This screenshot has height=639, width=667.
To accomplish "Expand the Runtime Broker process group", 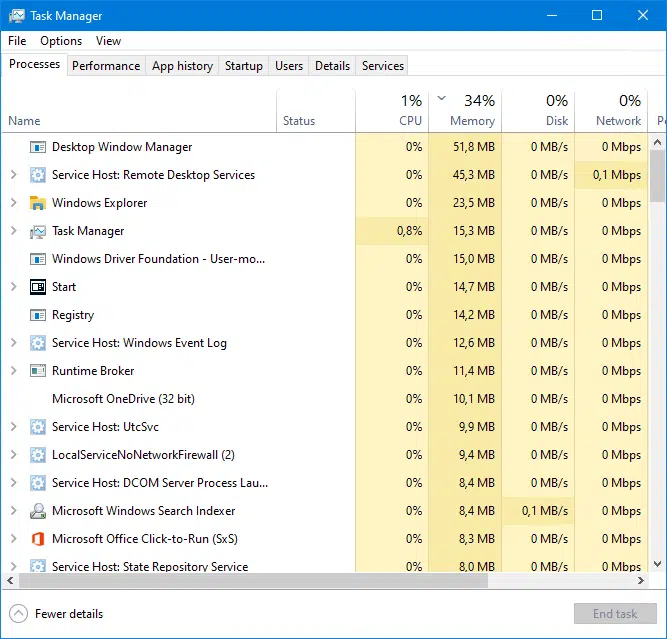I will click(x=14, y=371).
